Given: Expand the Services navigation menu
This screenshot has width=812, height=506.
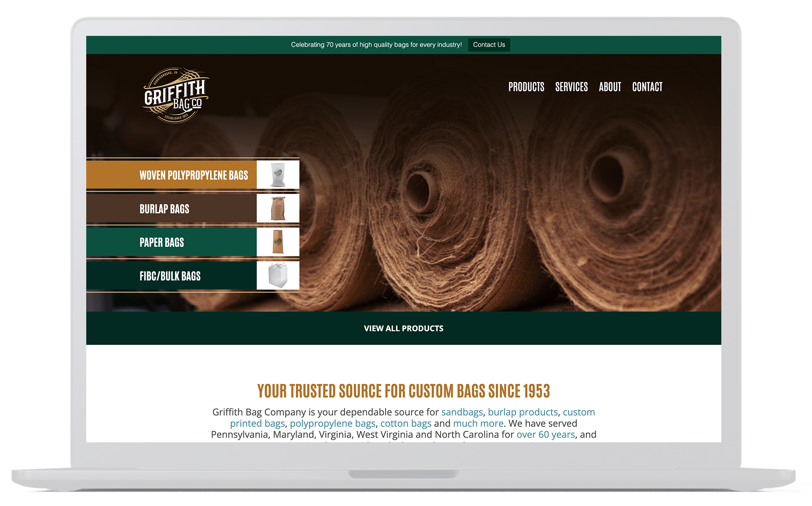Looking at the screenshot, I should (572, 87).
